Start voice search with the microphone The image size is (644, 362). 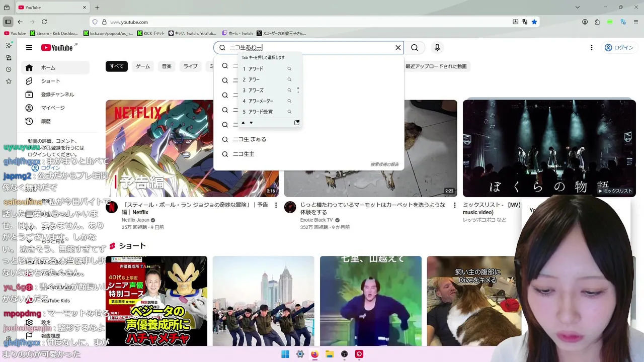[437, 48]
